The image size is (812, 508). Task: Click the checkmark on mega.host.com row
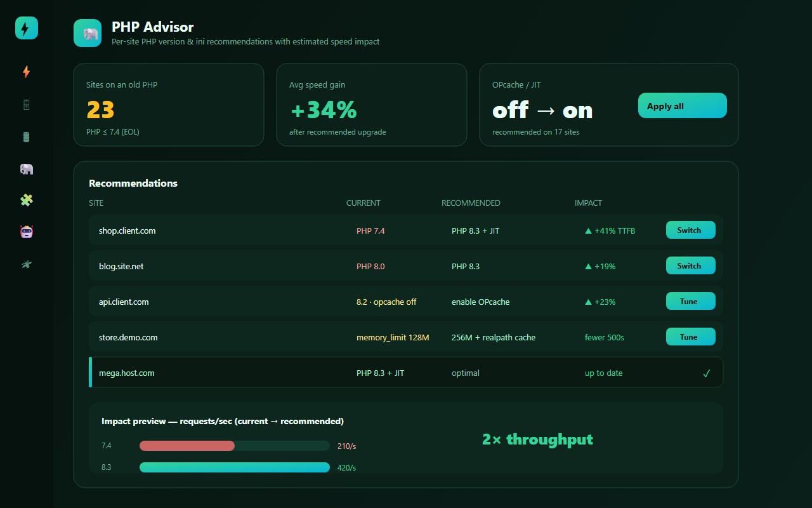tap(707, 373)
